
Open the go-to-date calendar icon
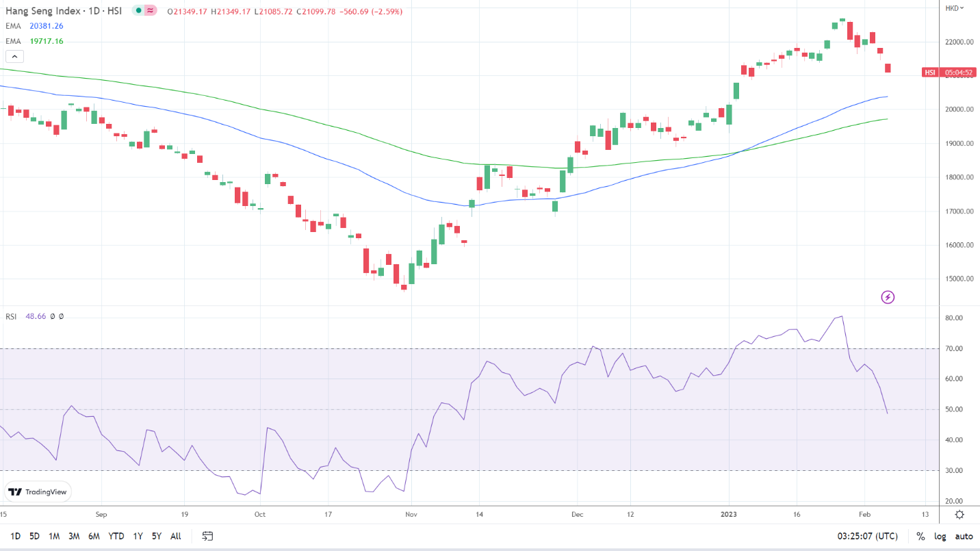pos(207,537)
